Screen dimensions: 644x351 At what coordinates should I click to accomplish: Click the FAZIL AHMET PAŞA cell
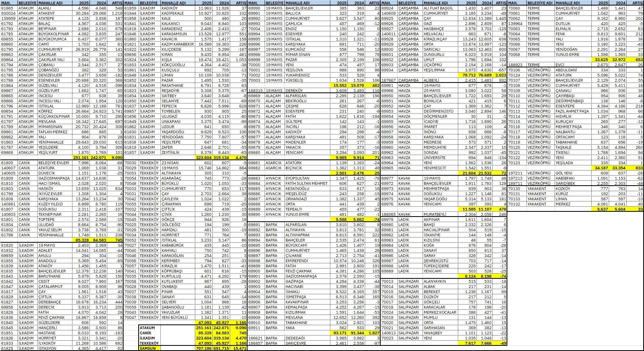(572, 111)
